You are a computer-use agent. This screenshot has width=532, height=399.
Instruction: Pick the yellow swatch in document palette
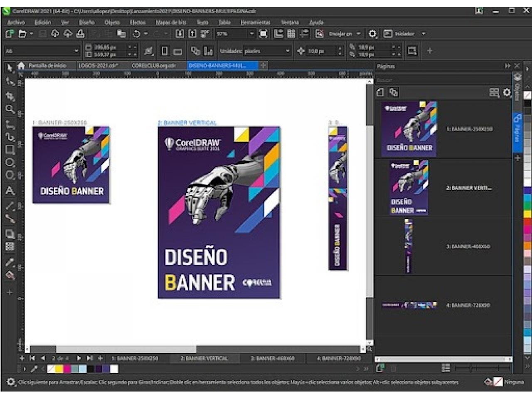tap(59, 369)
